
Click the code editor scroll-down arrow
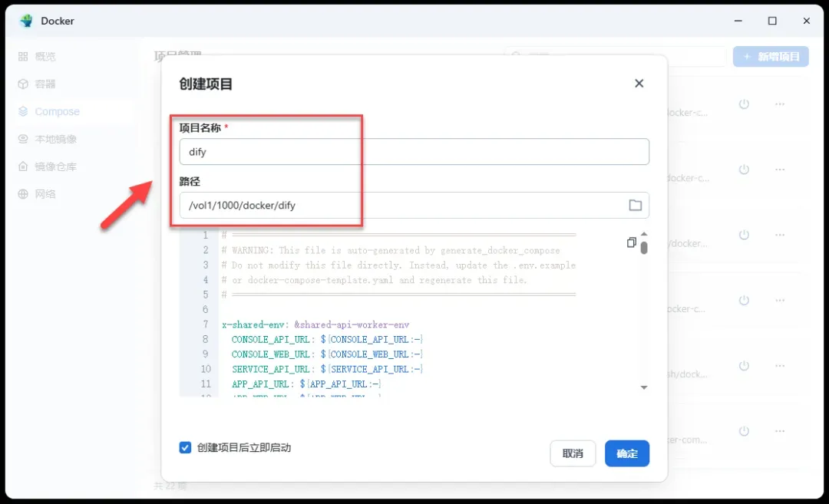point(644,387)
